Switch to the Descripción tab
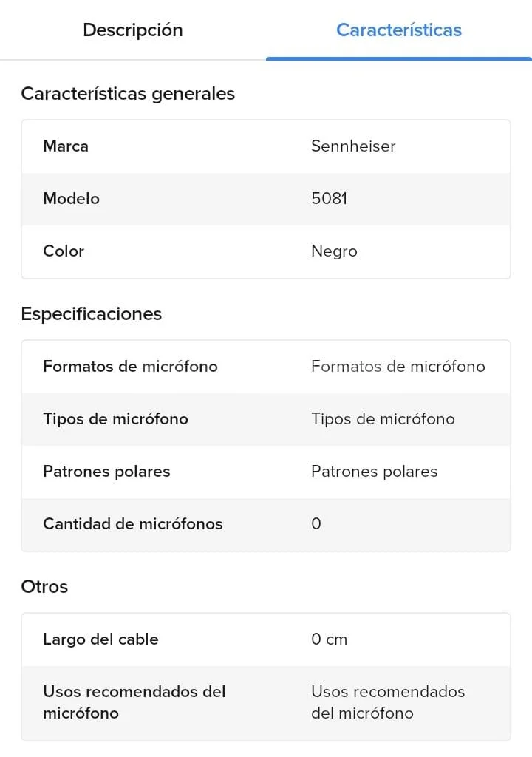Image resolution: width=532 pixels, height=757 pixels. coord(133,30)
